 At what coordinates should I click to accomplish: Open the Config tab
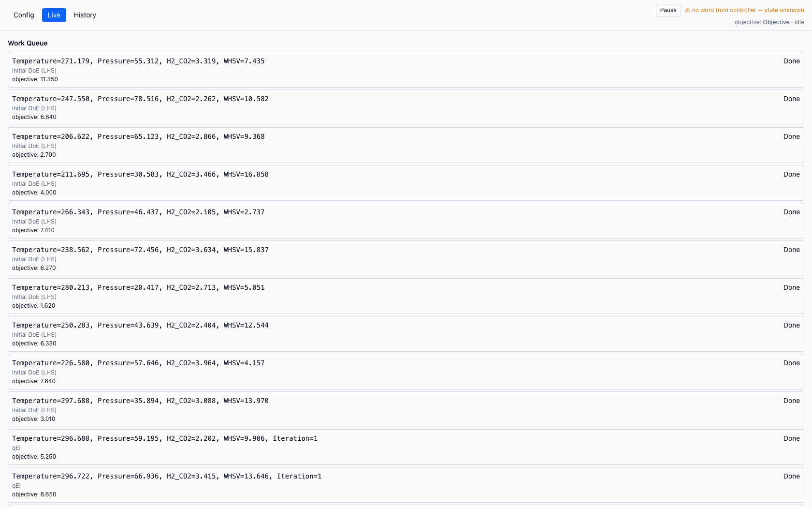24,15
